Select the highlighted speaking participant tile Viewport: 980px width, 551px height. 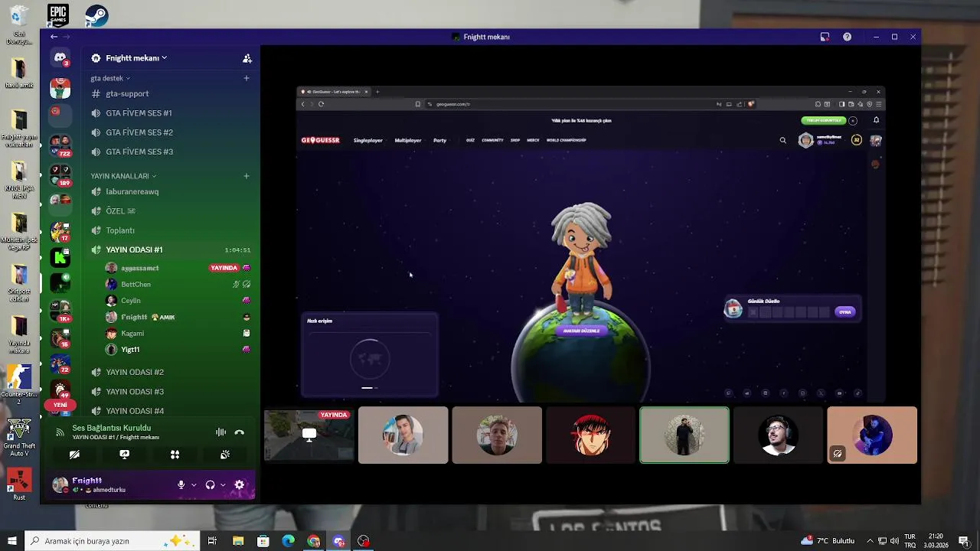click(x=684, y=435)
